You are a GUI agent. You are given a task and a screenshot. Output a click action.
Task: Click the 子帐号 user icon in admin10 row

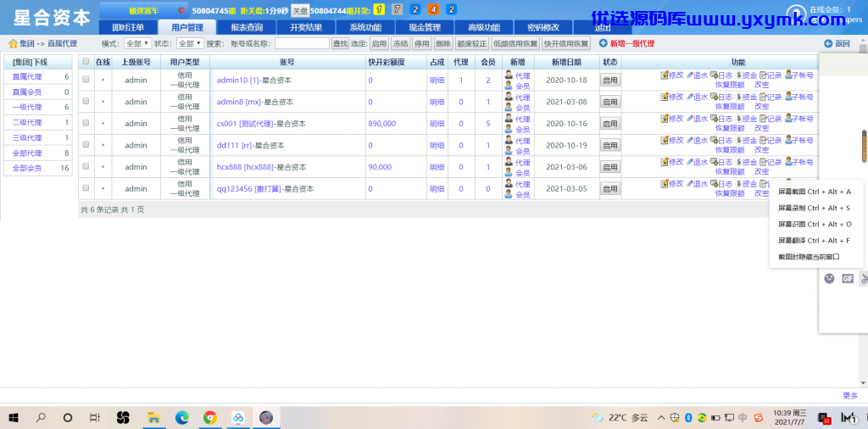(x=788, y=75)
